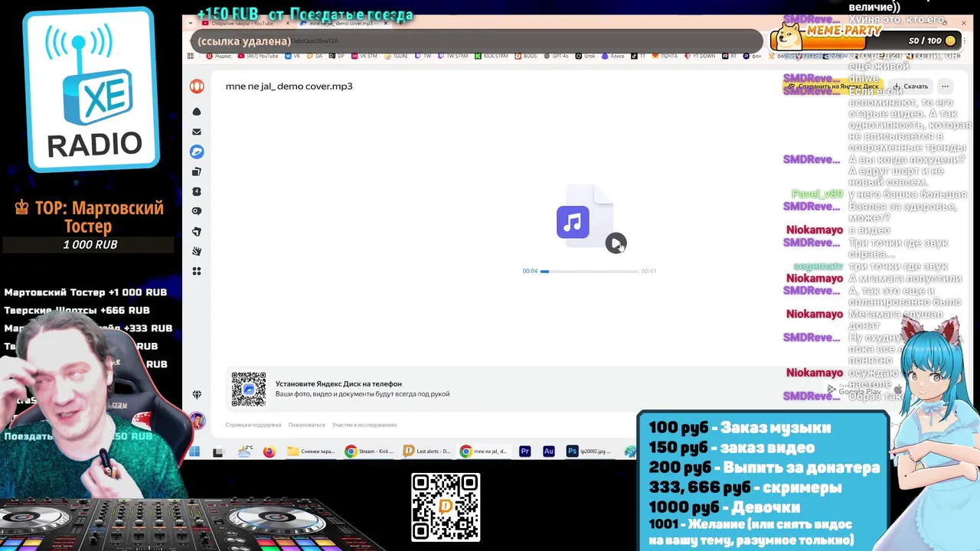Open VK bookmark
980x551 pixels.
pos(292,56)
